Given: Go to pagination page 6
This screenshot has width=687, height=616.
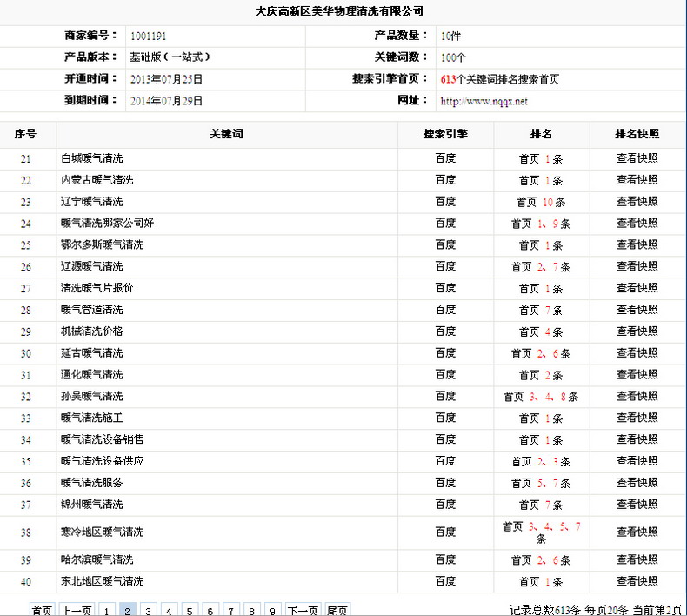Looking at the screenshot, I should coord(210,610).
